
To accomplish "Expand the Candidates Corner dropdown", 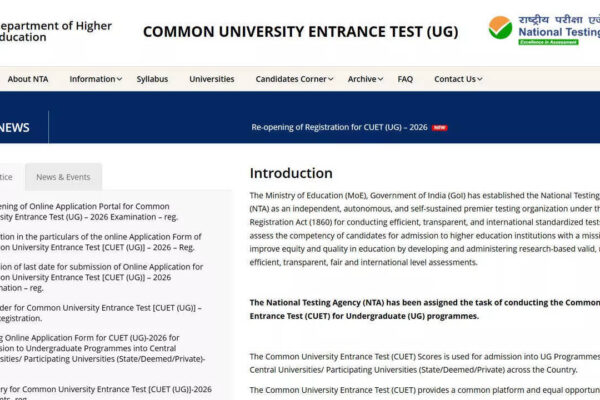I will (294, 79).
